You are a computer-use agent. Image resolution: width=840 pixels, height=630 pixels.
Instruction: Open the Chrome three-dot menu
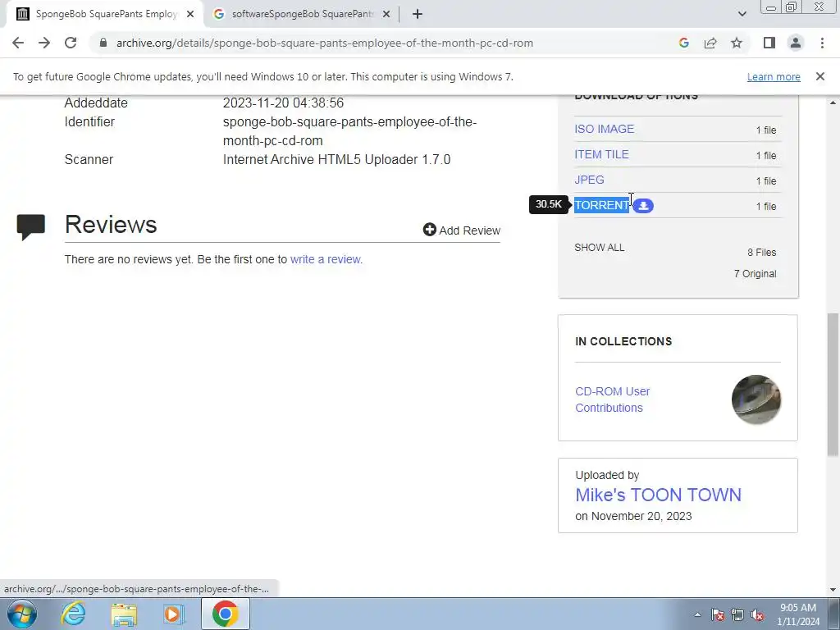tap(822, 43)
